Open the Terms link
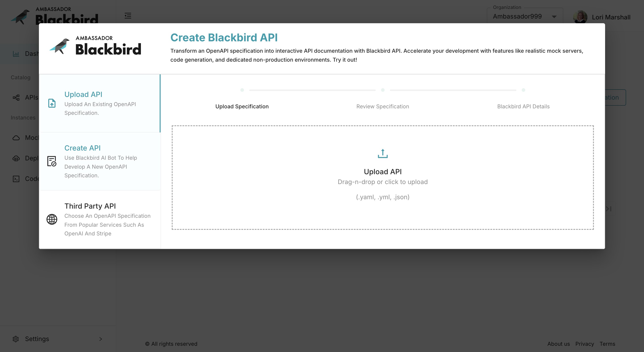Viewport: 644px width, 352px height. [x=607, y=344]
